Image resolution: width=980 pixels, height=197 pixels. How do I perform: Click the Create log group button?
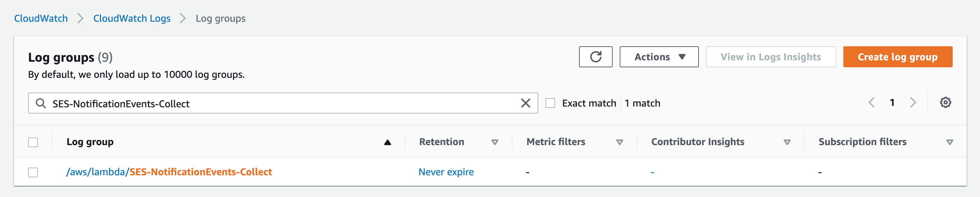(897, 57)
